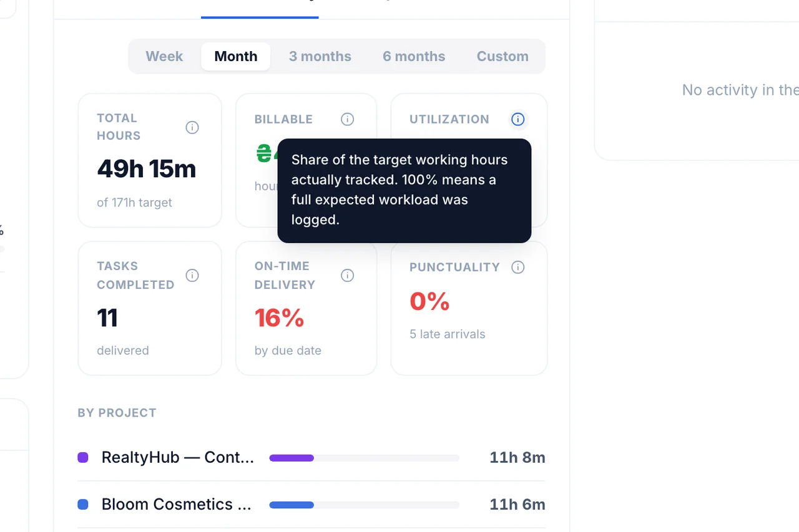The width and height of the screenshot is (799, 532).
Task: Click the Punctuality info icon
Action: pyautogui.click(x=517, y=267)
